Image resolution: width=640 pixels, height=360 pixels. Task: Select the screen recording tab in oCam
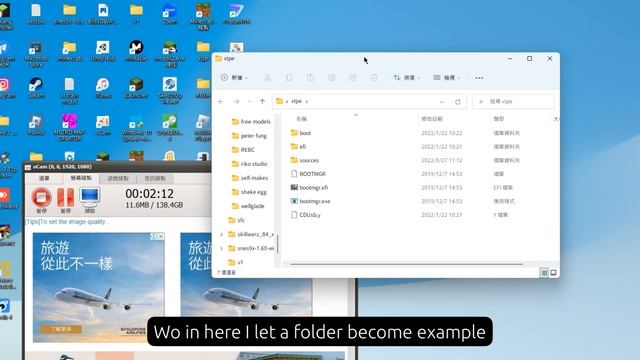click(x=81, y=178)
